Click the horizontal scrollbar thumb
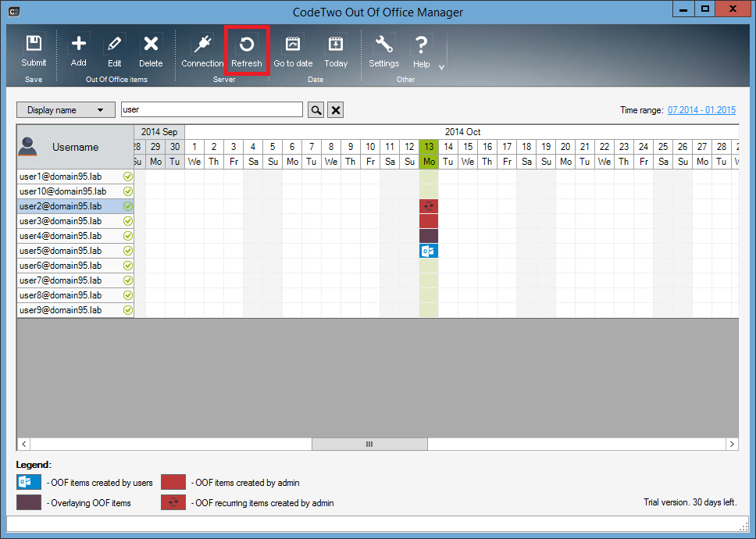 [369, 444]
